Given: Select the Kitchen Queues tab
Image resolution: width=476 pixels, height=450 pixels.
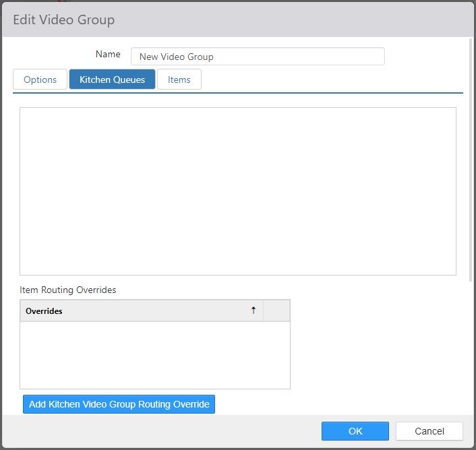Looking at the screenshot, I should point(112,79).
